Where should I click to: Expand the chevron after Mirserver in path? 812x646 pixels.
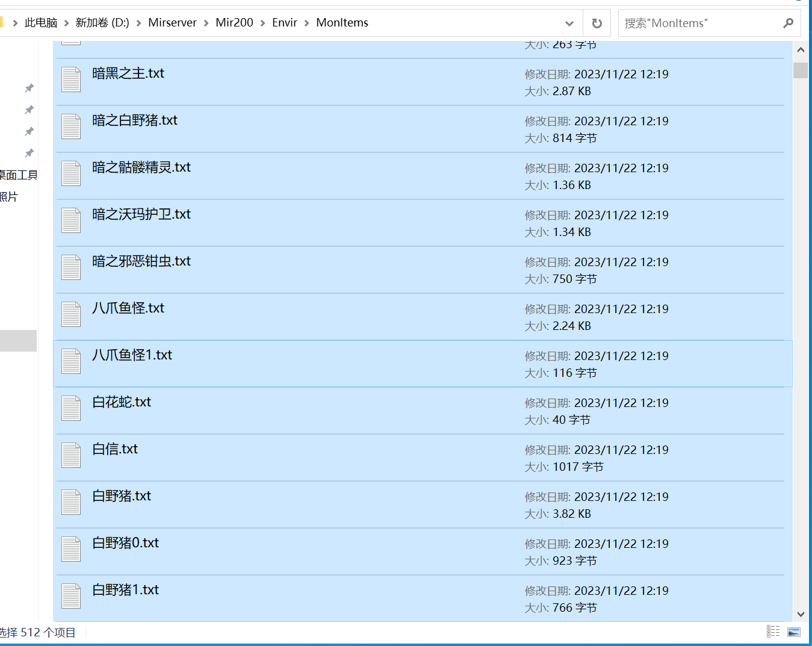click(x=206, y=23)
